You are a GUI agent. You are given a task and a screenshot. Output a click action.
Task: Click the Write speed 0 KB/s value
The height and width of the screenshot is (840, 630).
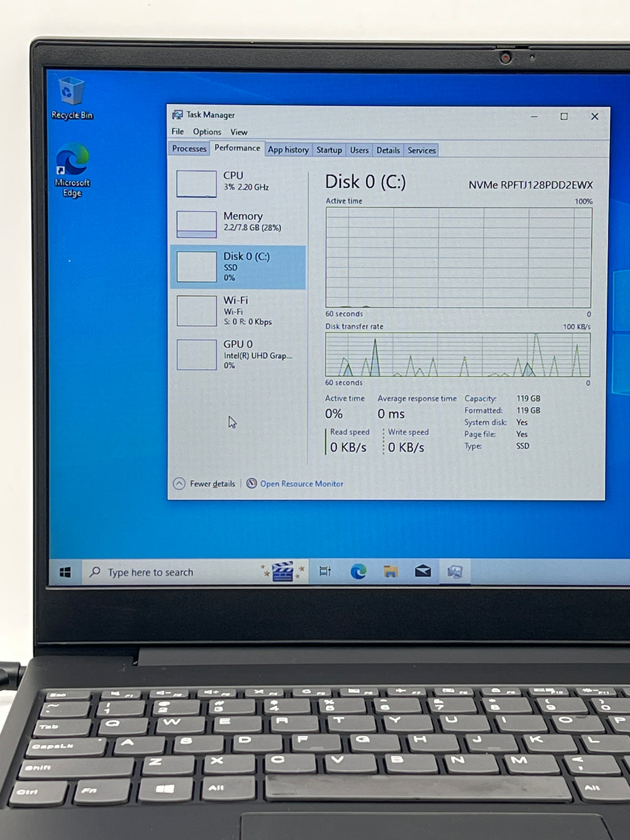point(406,447)
